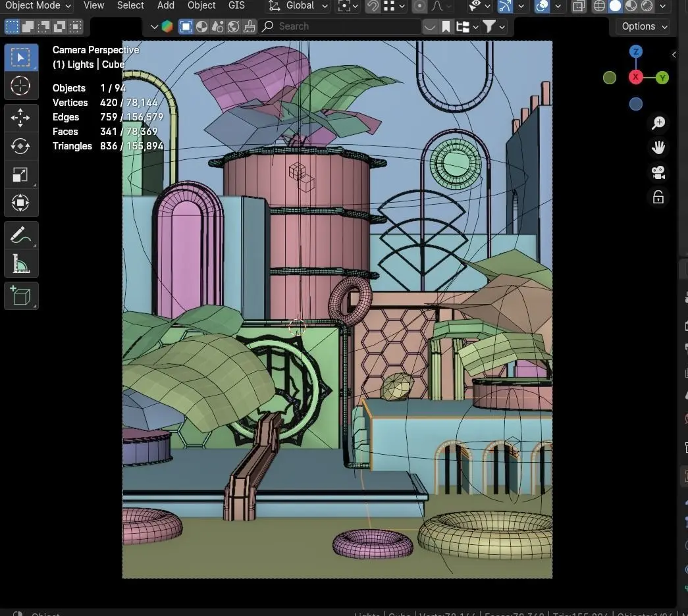Open the Object Mode dropdown
The height and width of the screenshot is (616, 688).
pos(38,6)
